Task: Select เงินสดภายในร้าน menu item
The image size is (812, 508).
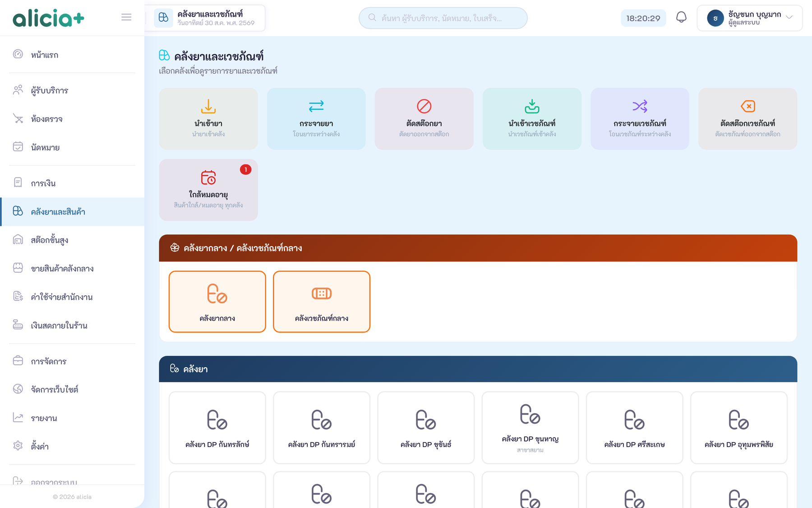Action: tap(72, 325)
